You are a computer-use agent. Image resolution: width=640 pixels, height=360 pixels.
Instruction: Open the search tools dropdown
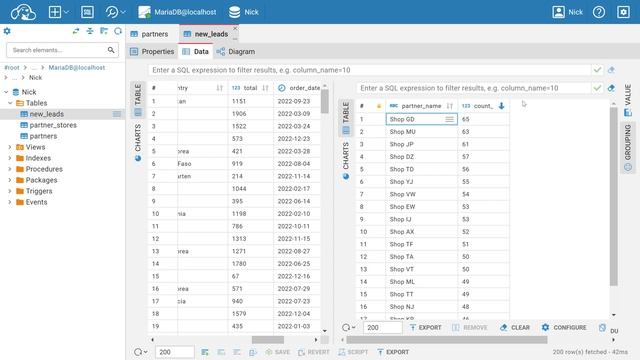click(x=115, y=12)
